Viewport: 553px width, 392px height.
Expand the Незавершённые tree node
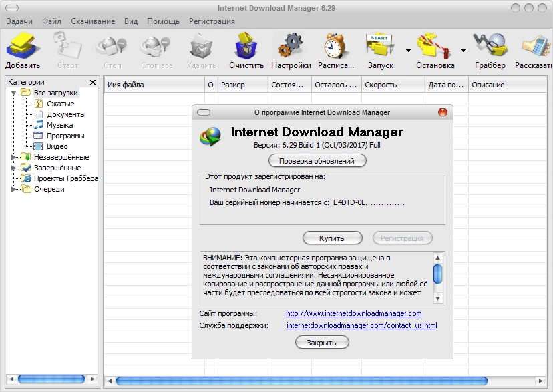14,157
